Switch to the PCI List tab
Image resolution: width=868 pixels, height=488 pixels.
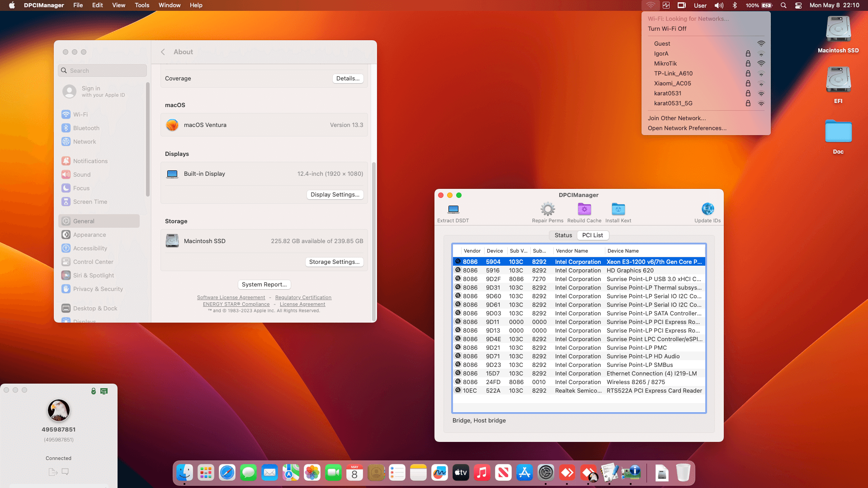[593, 235]
